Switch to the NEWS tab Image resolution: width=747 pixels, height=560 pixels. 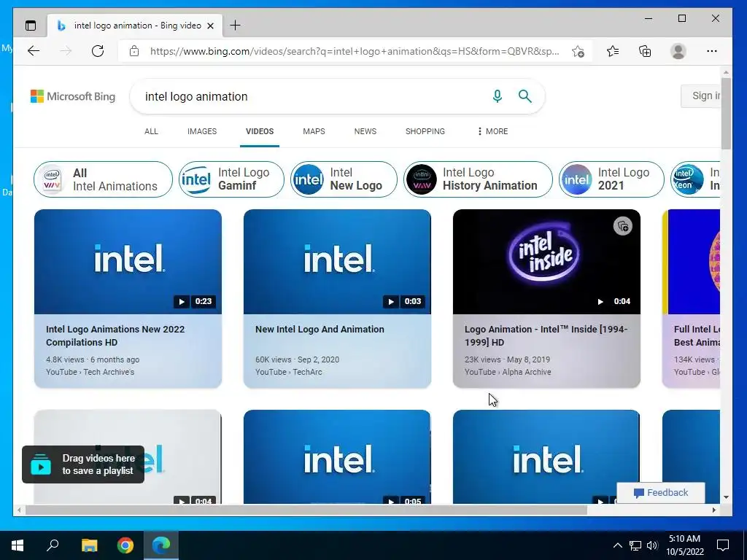click(365, 131)
